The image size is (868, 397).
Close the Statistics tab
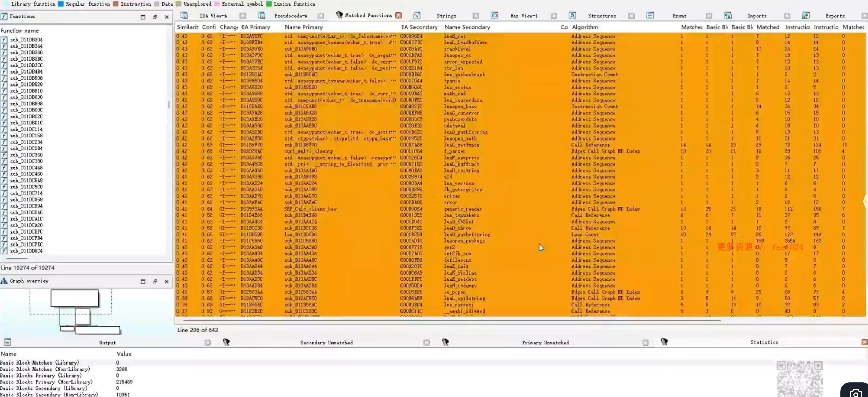(x=864, y=342)
